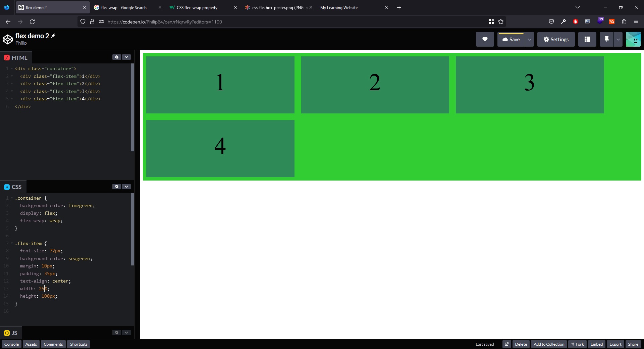Fork this pen

click(x=577, y=344)
